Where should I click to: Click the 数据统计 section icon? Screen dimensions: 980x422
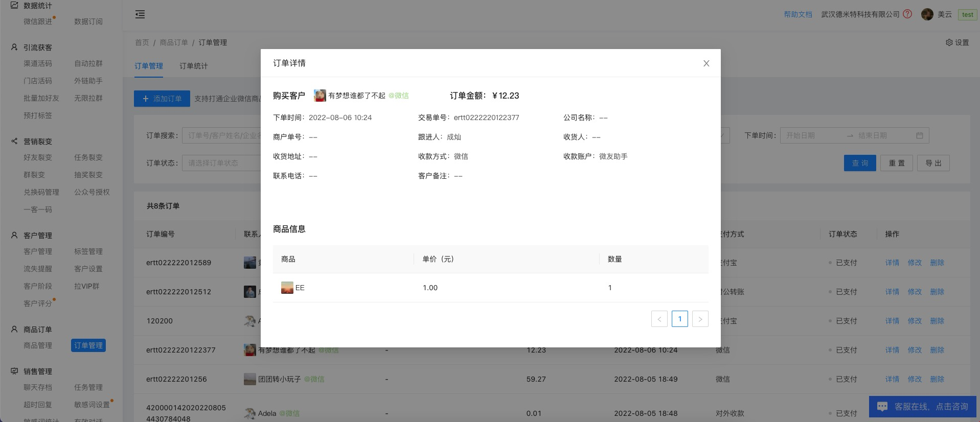[x=14, y=5]
